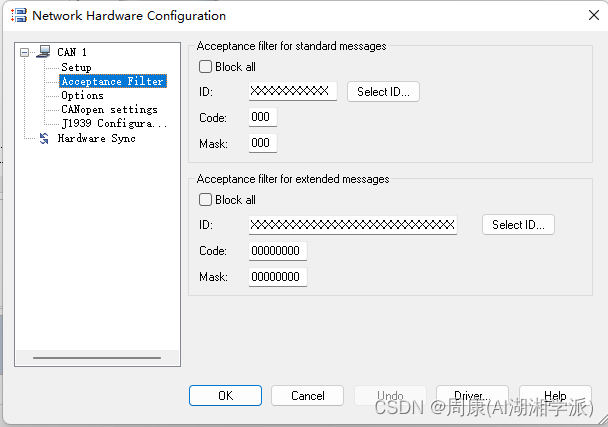Open the J1939 Configuration tree entry

pyautogui.click(x=114, y=124)
